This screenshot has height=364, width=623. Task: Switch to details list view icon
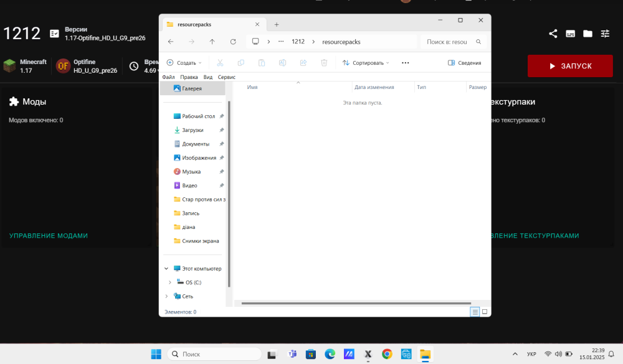tap(475, 312)
